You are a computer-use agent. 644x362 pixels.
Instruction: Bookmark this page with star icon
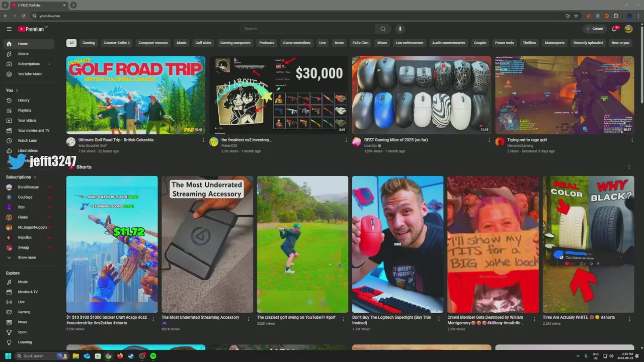(x=576, y=16)
